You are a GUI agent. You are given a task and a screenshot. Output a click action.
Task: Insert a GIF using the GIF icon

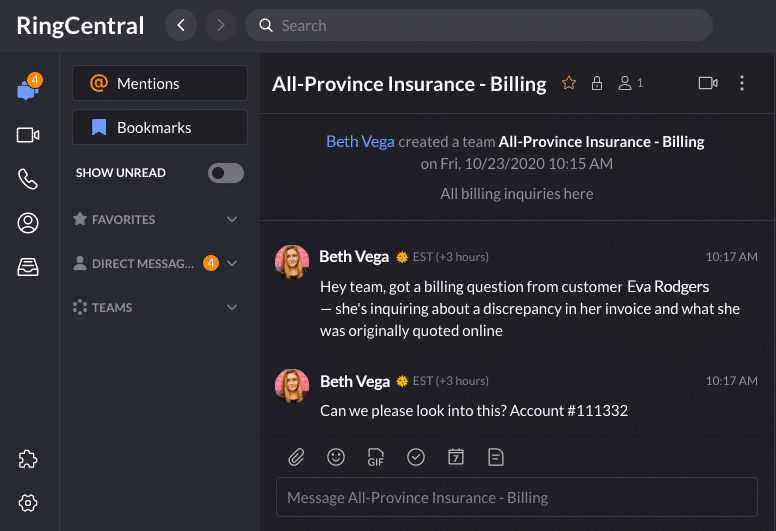376,457
